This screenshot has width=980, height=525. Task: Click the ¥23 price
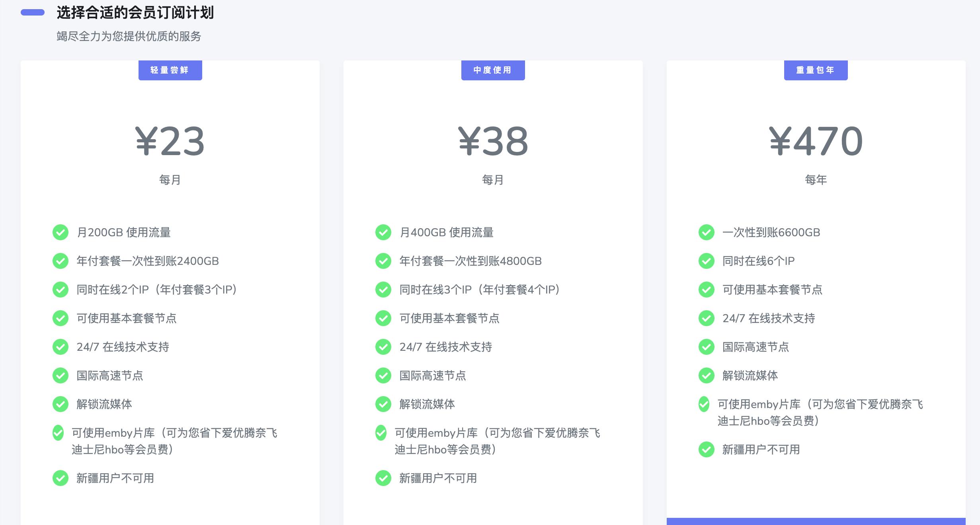[170, 141]
